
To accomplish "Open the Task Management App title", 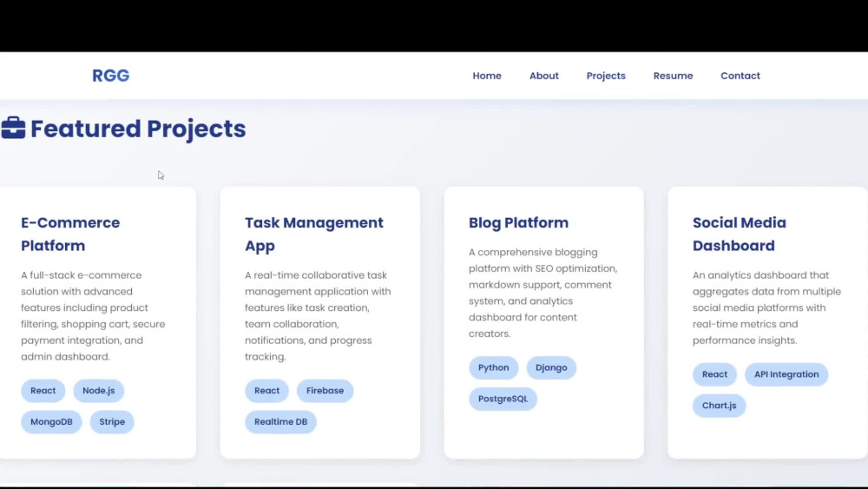I will (x=314, y=234).
